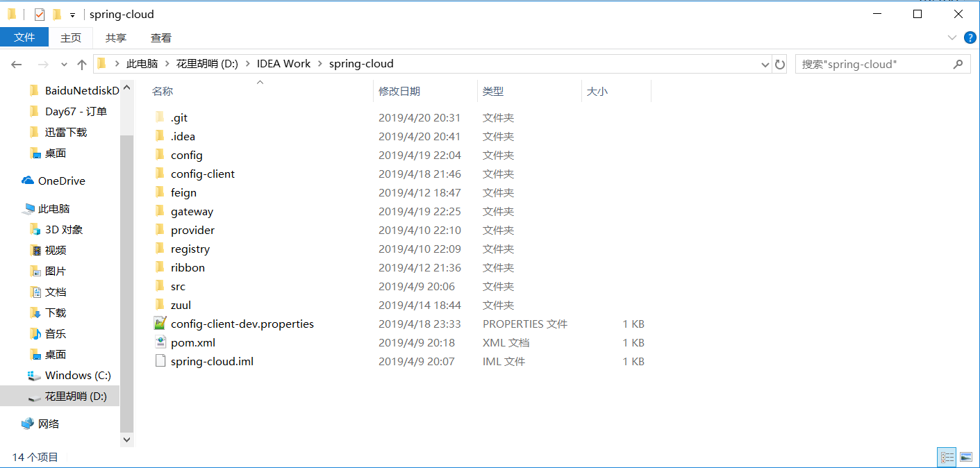Image resolution: width=980 pixels, height=468 pixels.
Task: Select the pom.xml file name
Action: point(193,343)
